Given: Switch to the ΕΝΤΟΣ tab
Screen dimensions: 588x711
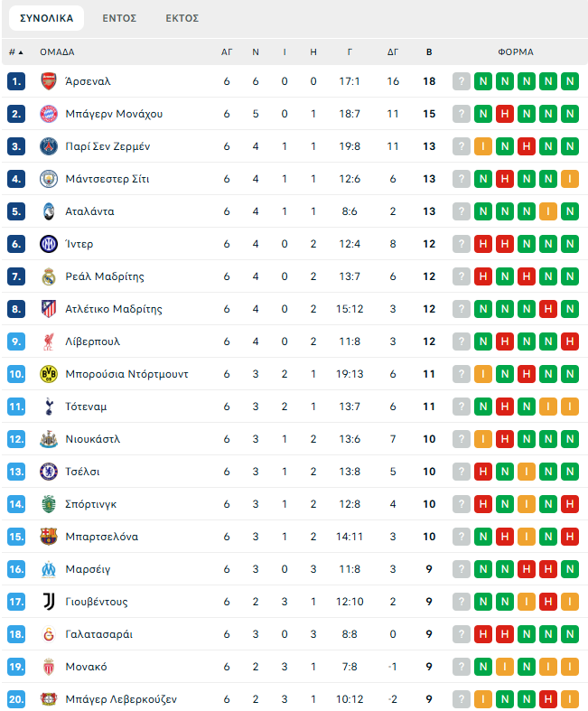Looking at the screenshot, I should (x=119, y=18).
